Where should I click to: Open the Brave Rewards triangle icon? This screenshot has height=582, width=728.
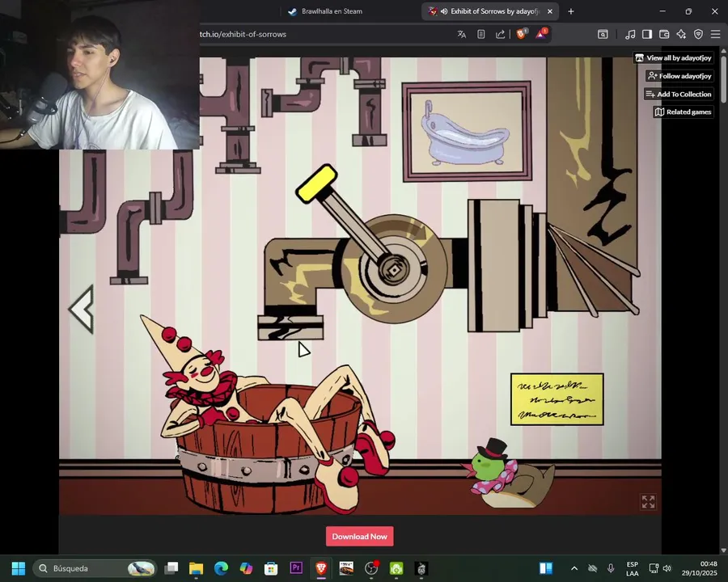point(541,33)
